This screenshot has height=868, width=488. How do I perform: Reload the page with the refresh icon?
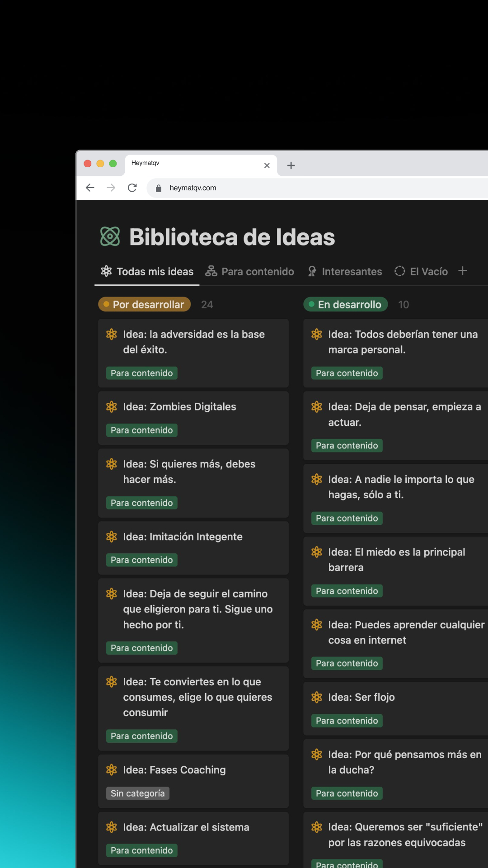132,188
